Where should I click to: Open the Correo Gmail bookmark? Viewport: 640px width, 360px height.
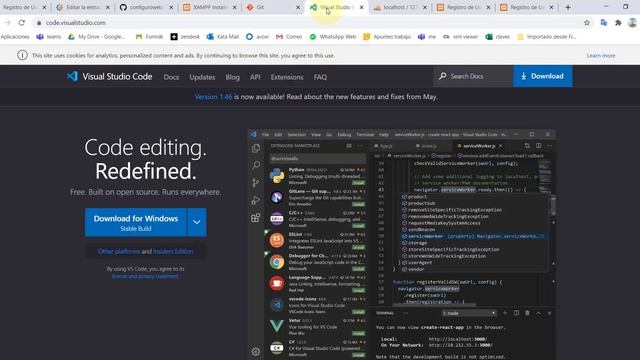pos(289,37)
